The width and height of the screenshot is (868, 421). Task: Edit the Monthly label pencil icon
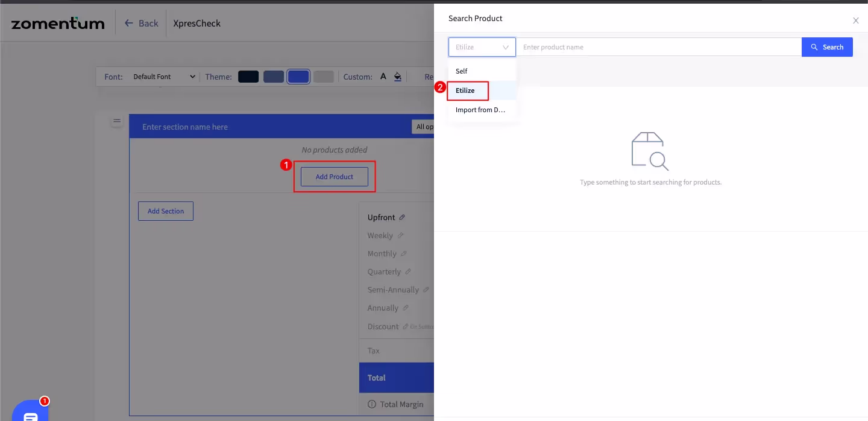pyautogui.click(x=404, y=253)
